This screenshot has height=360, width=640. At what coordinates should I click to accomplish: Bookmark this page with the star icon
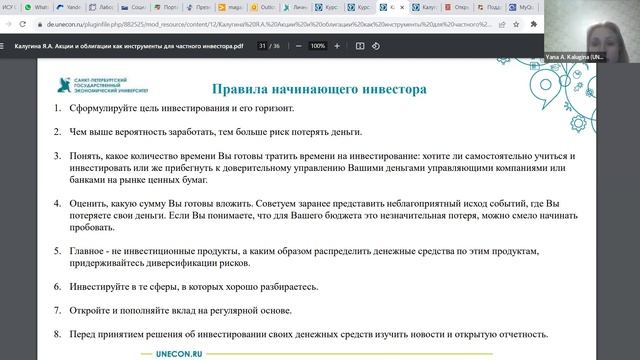click(516, 24)
